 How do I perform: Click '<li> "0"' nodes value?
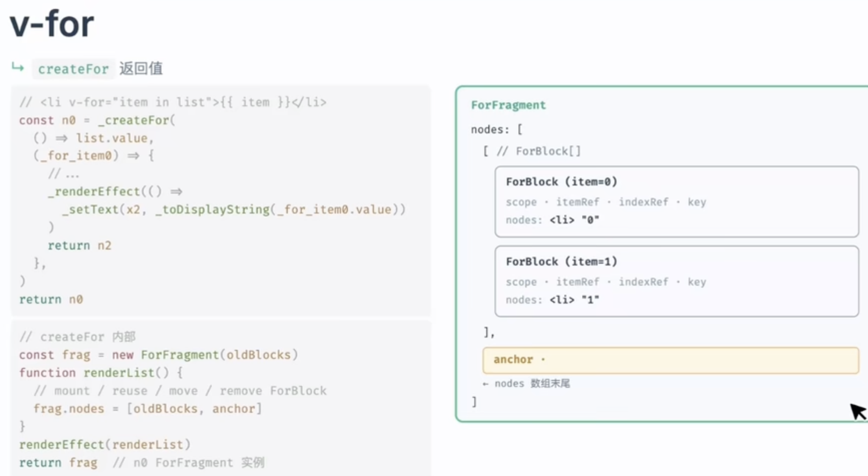coord(574,220)
